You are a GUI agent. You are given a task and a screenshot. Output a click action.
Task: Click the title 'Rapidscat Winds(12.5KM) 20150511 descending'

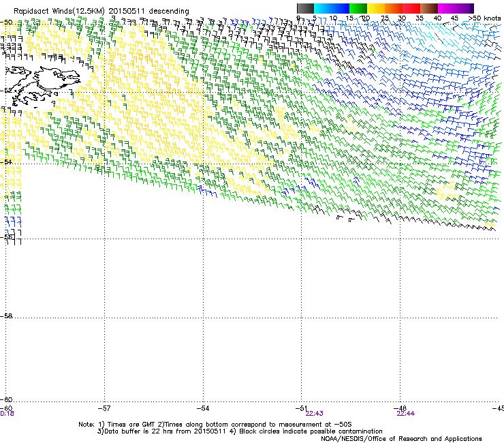[x=101, y=12]
